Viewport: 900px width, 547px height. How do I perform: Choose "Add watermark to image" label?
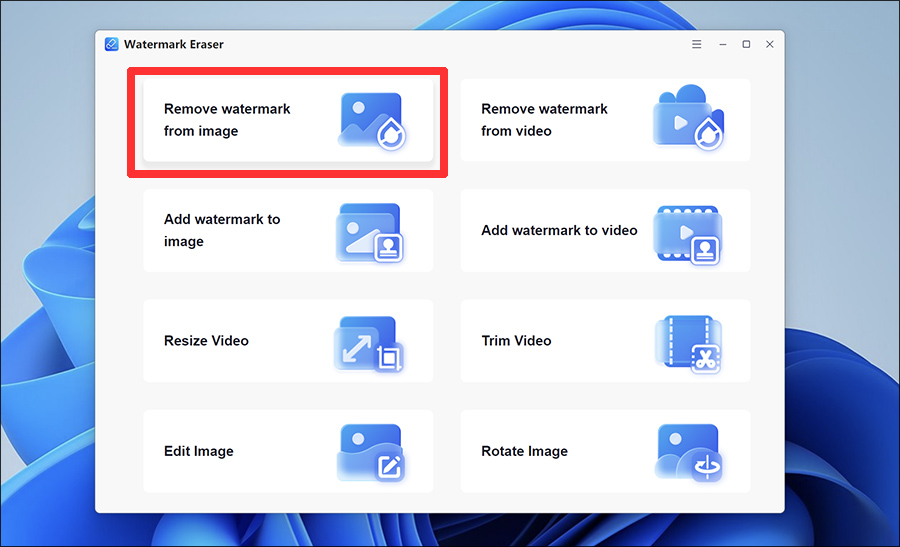[x=222, y=230]
